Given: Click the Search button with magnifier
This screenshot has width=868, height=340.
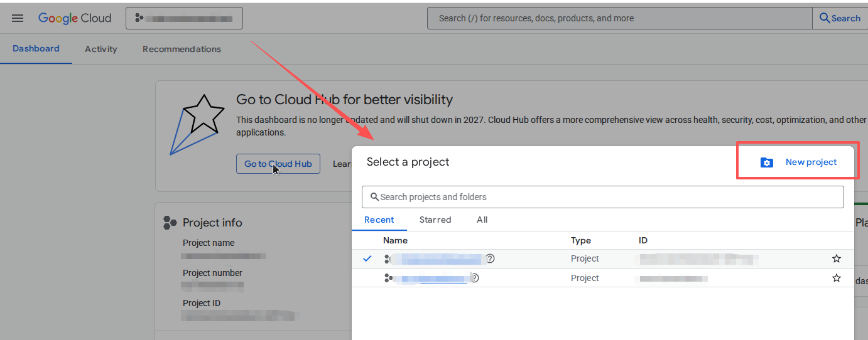Looking at the screenshot, I should click(840, 18).
